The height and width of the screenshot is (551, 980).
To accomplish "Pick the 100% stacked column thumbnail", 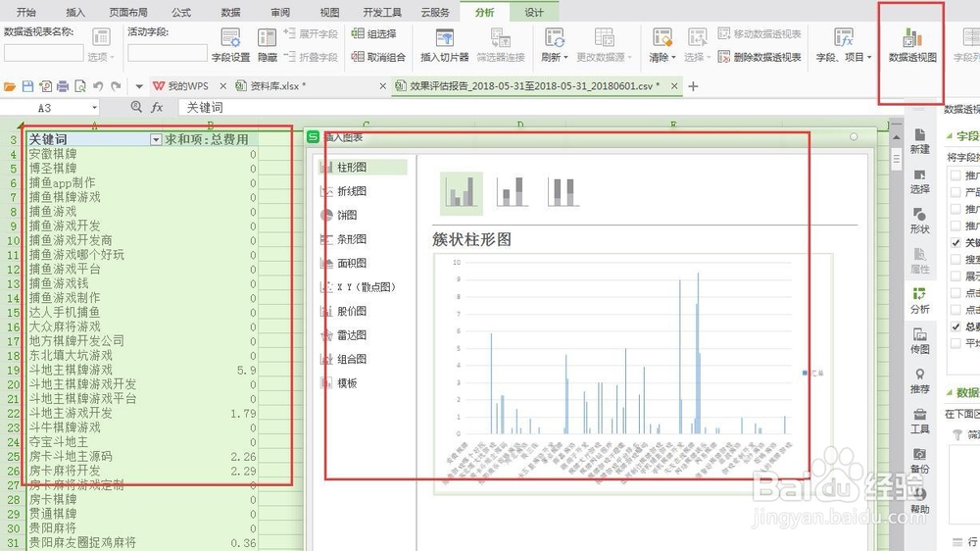I will pyautogui.click(x=563, y=192).
